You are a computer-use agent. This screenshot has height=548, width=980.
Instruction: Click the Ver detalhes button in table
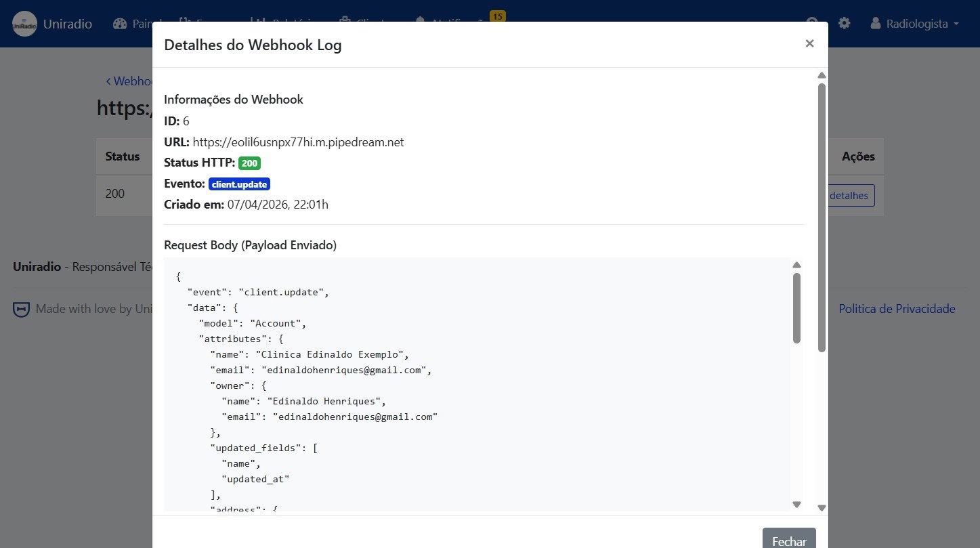click(x=848, y=196)
